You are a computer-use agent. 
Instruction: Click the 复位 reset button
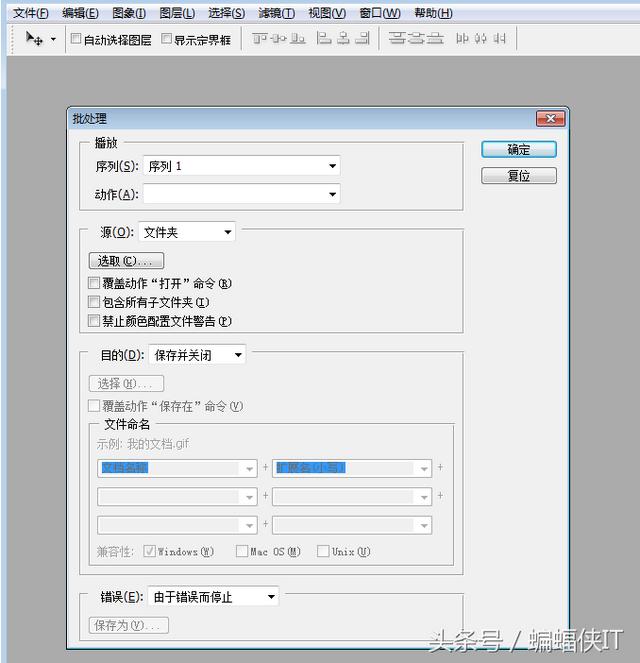pyautogui.click(x=519, y=175)
